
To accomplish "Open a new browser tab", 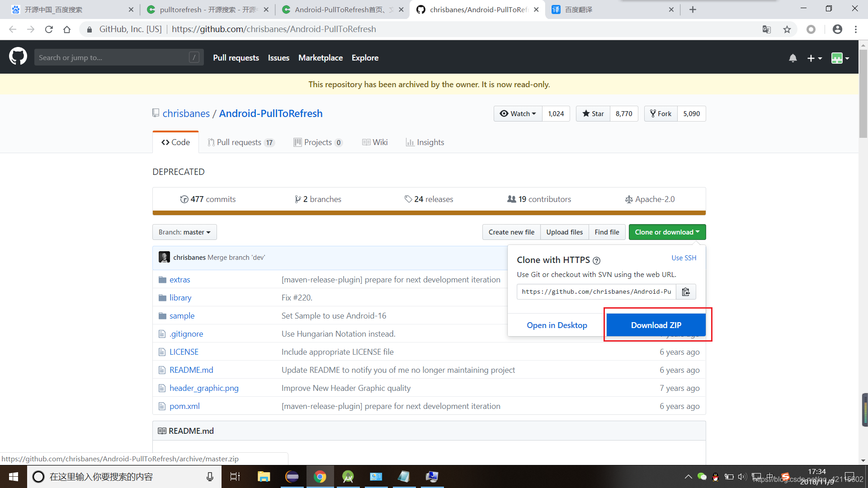I will [x=693, y=9].
